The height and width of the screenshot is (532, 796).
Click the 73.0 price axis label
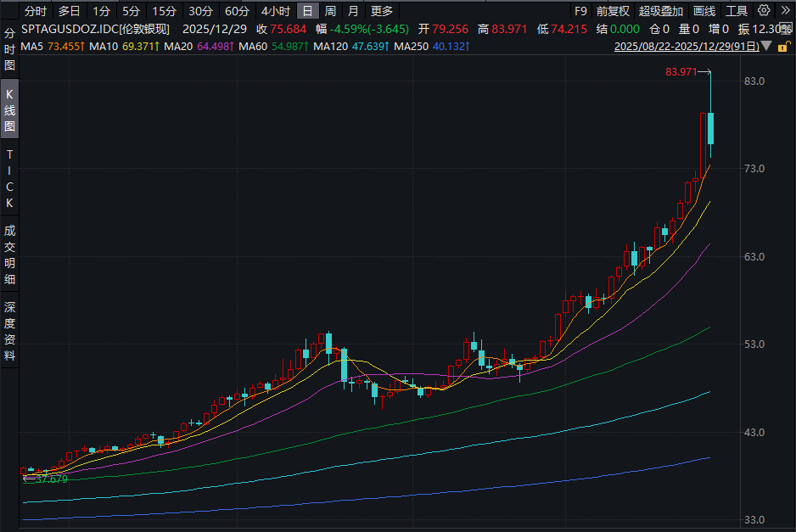[x=754, y=169]
